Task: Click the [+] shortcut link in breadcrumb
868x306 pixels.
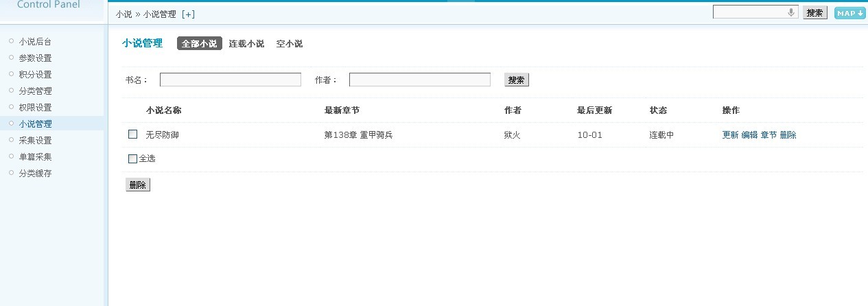Action: pos(188,14)
